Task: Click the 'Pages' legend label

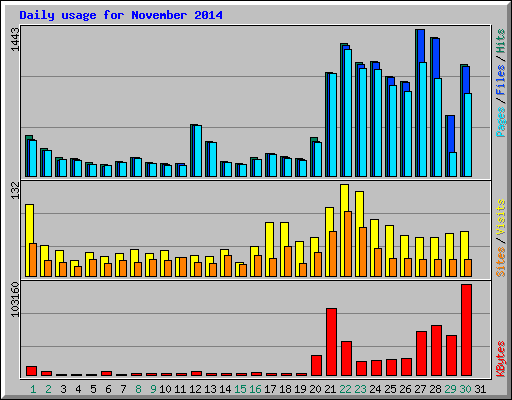Action: coord(501,122)
